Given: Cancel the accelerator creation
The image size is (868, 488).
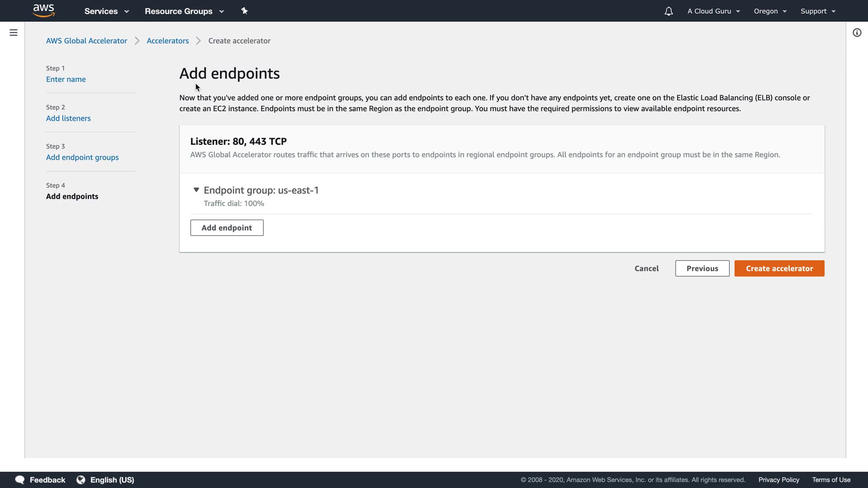Looking at the screenshot, I should (646, 268).
